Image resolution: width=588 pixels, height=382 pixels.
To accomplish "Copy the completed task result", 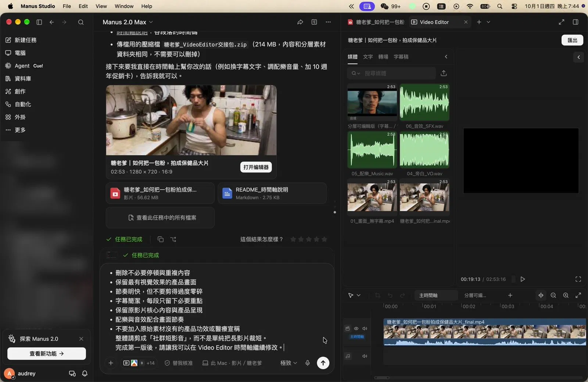I will click(161, 239).
